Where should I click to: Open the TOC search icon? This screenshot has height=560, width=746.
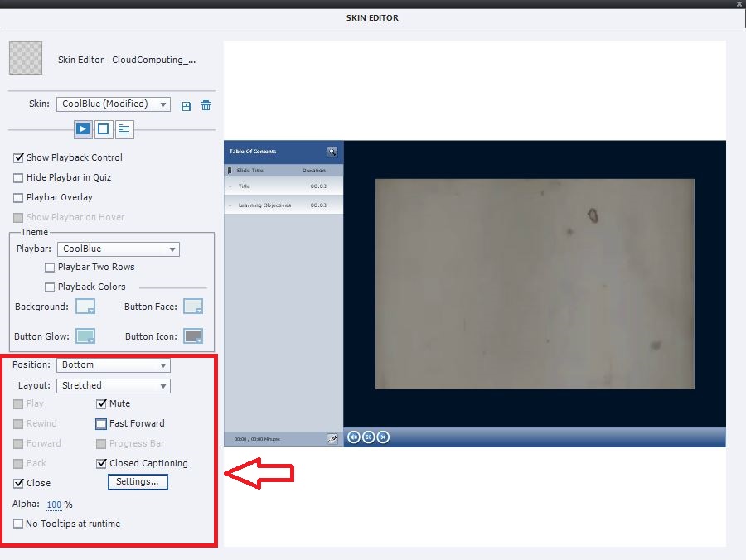click(x=332, y=152)
